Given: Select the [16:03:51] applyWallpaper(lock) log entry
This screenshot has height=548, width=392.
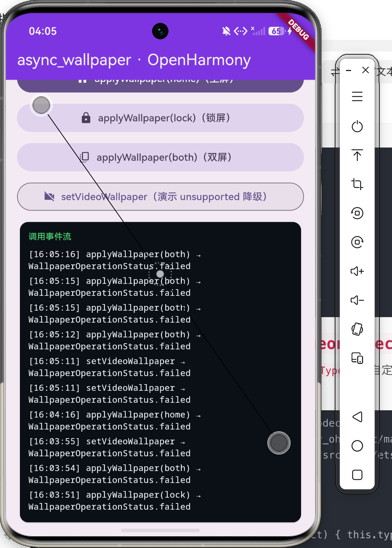Looking at the screenshot, I should pos(114,501).
